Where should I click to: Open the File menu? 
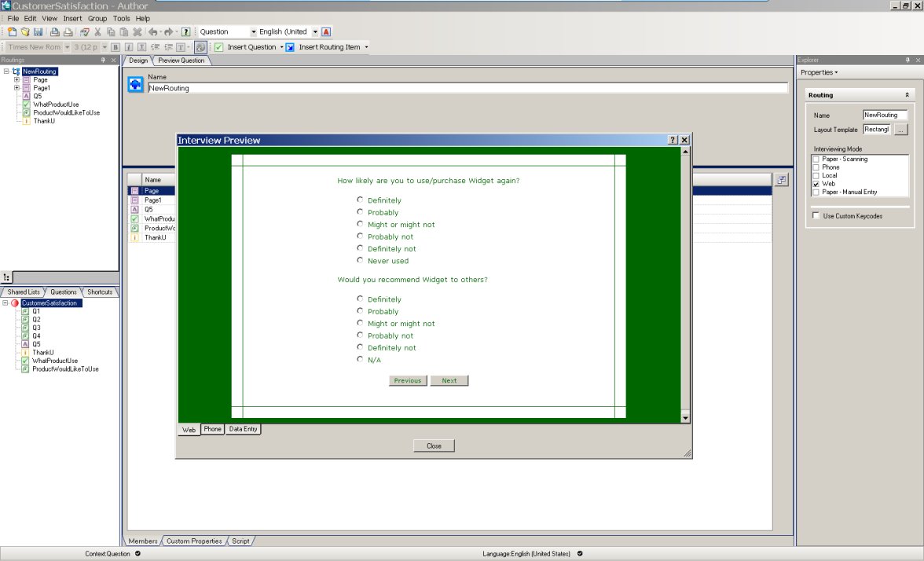13,18
